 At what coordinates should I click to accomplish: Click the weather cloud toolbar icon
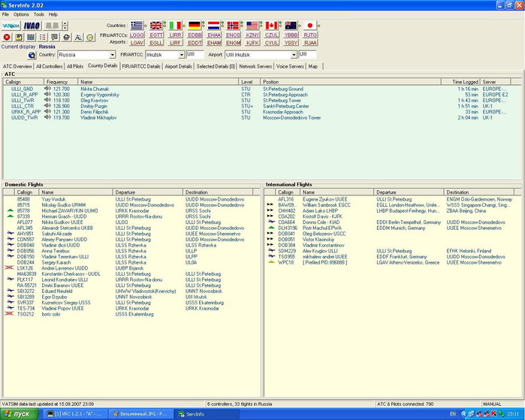pyautogui.click(x=66, y=37)
